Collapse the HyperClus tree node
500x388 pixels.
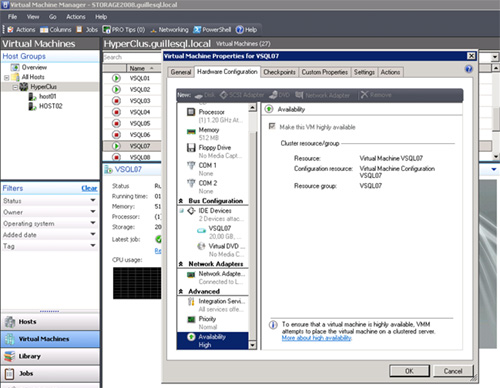pos(15,87)
